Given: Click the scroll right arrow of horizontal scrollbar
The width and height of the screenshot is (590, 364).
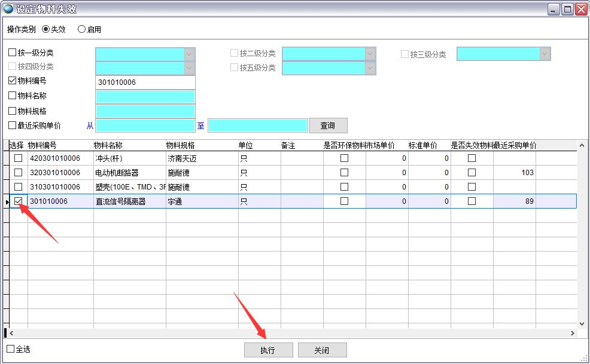Looking at the screenshot, I should 572,333.
